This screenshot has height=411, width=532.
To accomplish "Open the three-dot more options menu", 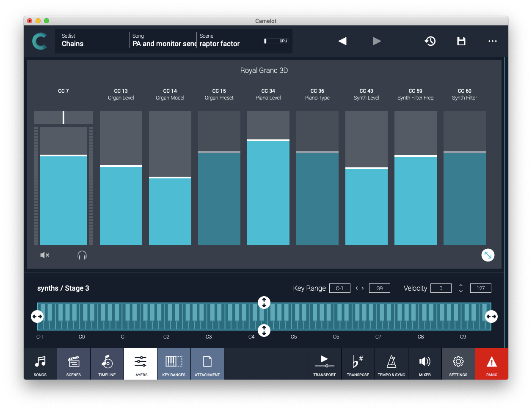I will pos(493,41).
